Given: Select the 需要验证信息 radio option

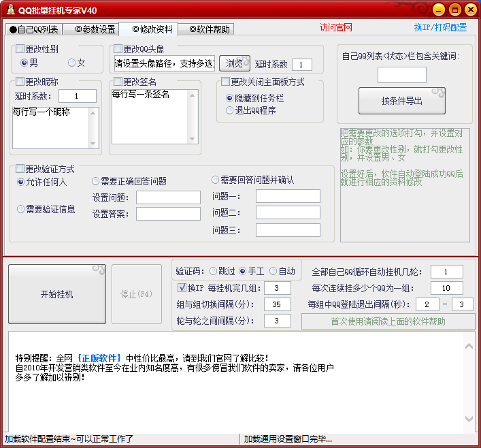Looking at the screenshot, I should point(20,209).
